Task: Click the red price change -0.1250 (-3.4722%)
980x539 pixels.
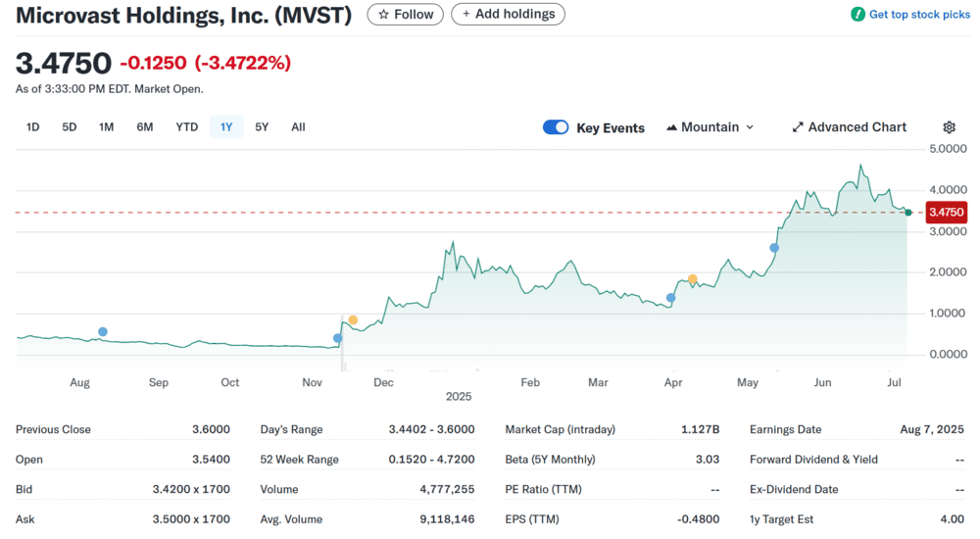Action: click(205, 63)
